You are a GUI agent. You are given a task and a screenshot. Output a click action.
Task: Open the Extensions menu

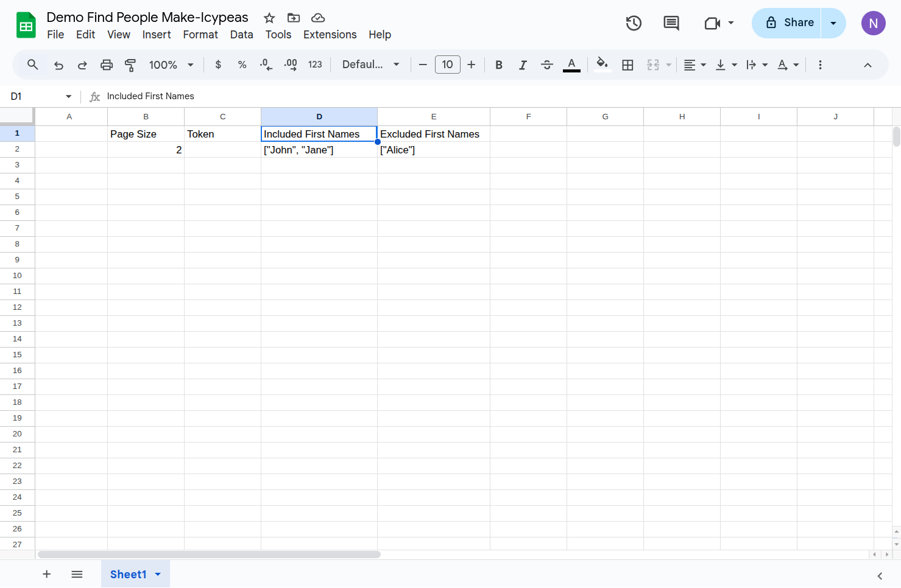(330, 35)
